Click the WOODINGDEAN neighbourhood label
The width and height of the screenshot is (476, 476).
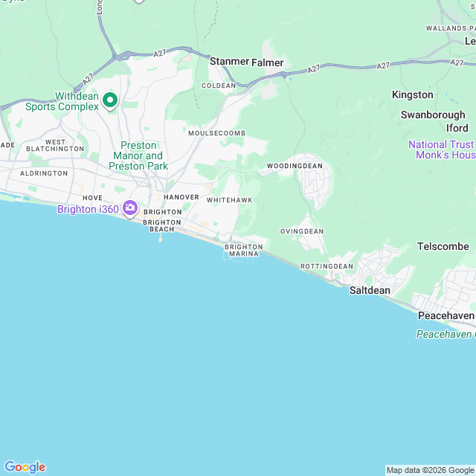(295, 166)
